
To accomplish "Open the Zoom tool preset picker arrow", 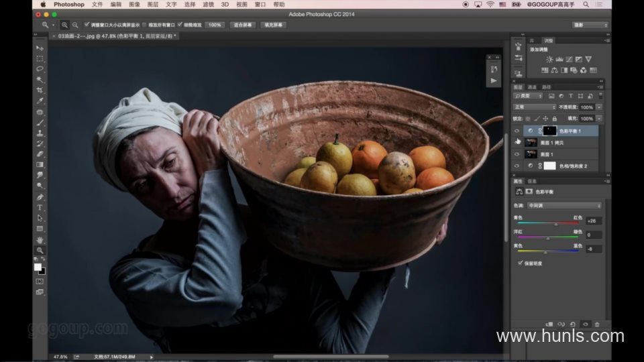I will 53,25.
